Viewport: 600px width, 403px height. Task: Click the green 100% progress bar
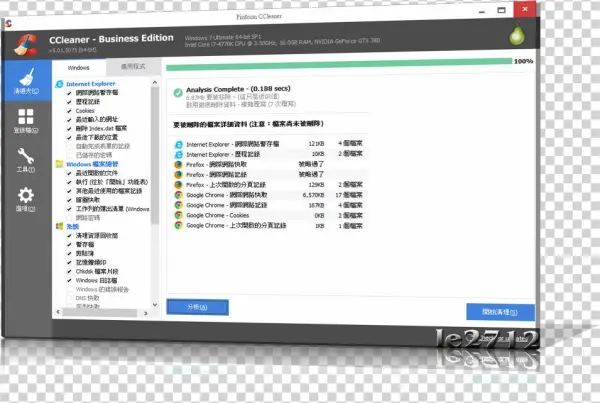point(338,62)
